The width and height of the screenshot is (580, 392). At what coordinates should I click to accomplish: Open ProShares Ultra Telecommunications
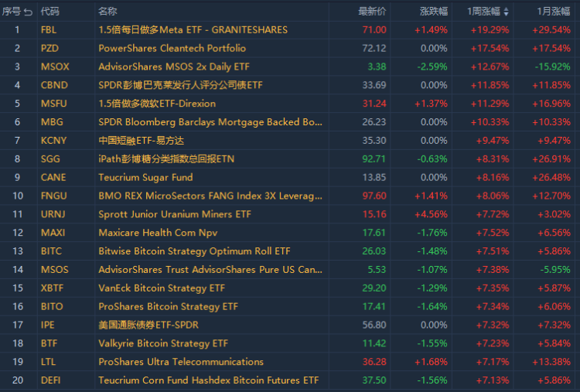click(181, 362)
